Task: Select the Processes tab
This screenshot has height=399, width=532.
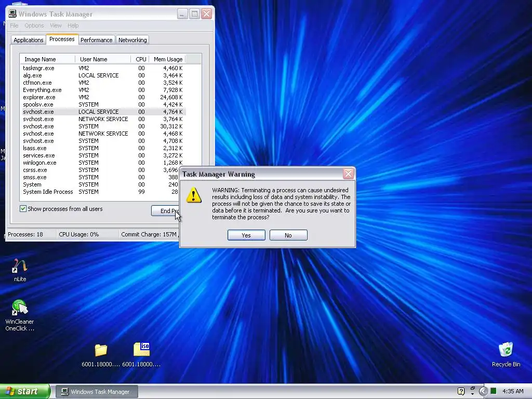Action: 62,39
